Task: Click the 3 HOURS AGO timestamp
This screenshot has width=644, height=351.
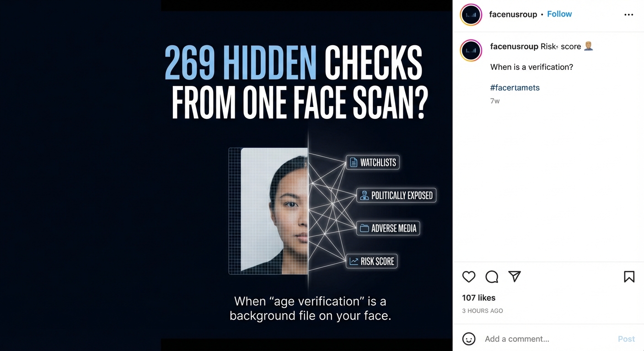Action: click(x=482, y=310)
